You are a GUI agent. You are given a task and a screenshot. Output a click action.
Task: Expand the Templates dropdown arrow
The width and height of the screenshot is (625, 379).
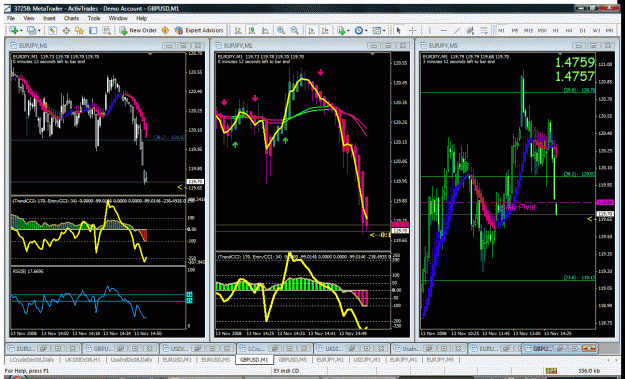tap(384, 31)
